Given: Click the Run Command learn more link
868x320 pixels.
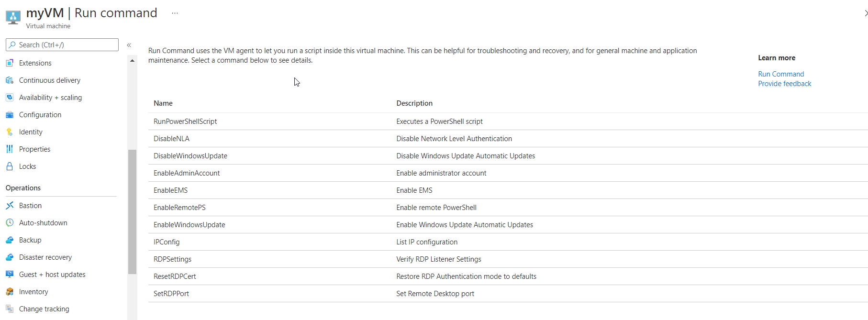Looking at the screenshot, I should pos(780,74).
